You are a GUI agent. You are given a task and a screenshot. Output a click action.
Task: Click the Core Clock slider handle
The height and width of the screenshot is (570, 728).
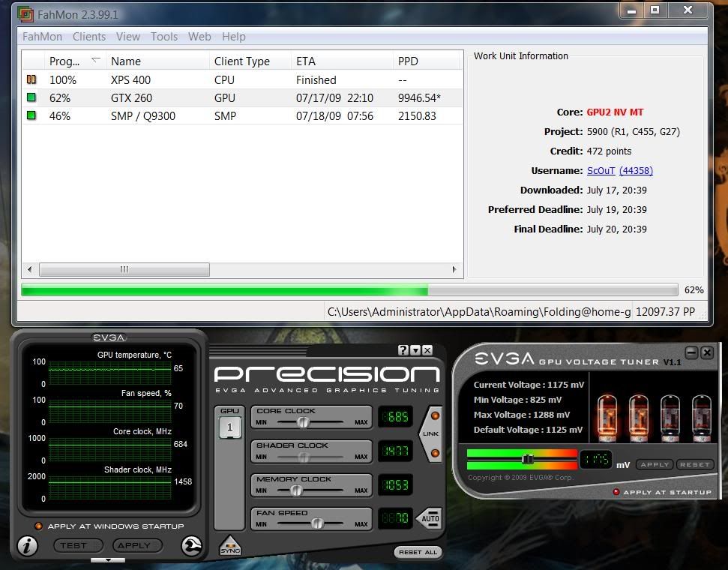303,421
